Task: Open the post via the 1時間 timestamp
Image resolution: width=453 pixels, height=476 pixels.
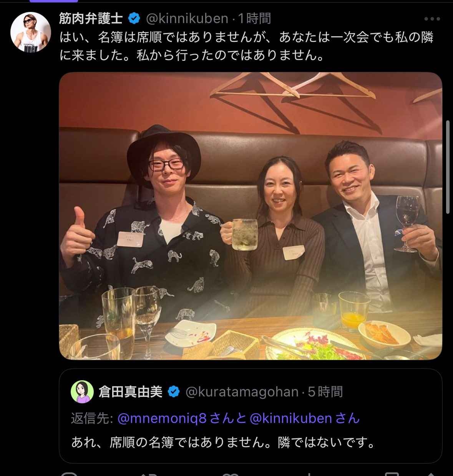Action: point(254,18)
